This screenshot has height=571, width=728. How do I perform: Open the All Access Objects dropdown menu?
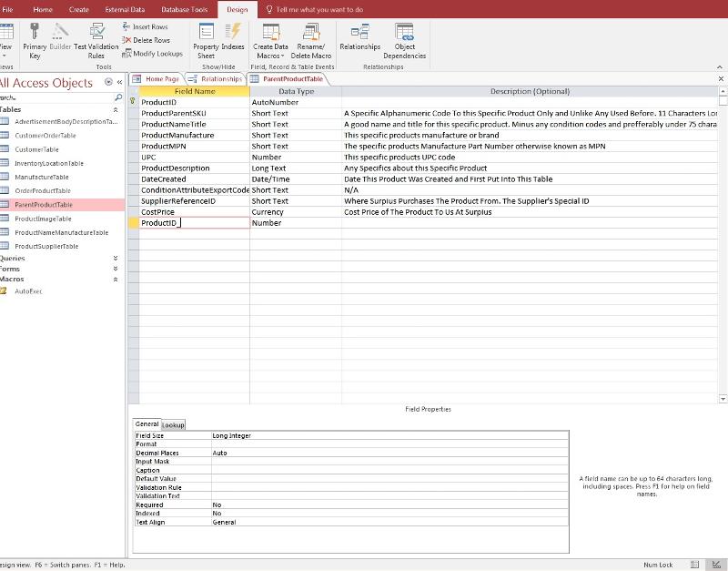(109, 83)
